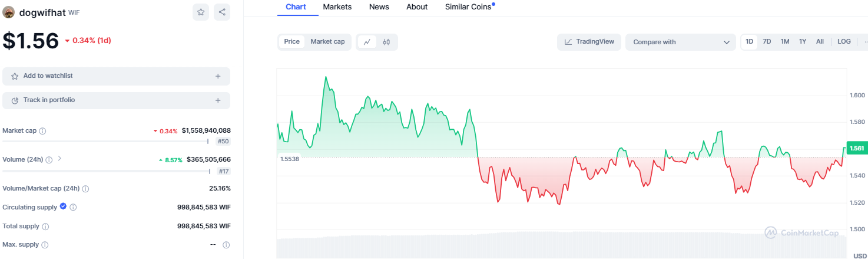Screen dimensions: 868x259
Task: Open the Markets tab
Action: point(337,7)
